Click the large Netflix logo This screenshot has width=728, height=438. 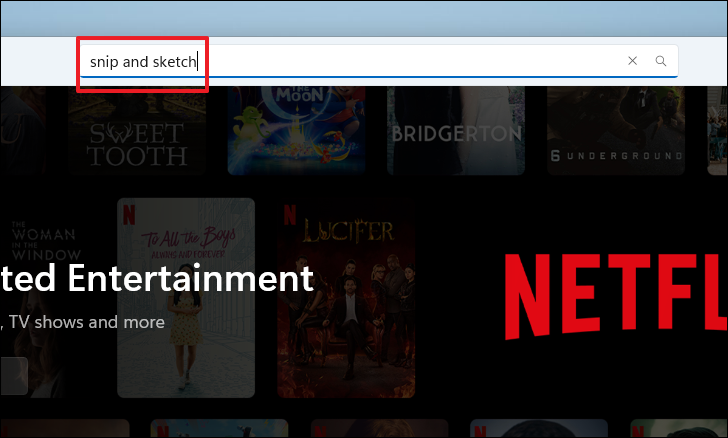point(616,296)
